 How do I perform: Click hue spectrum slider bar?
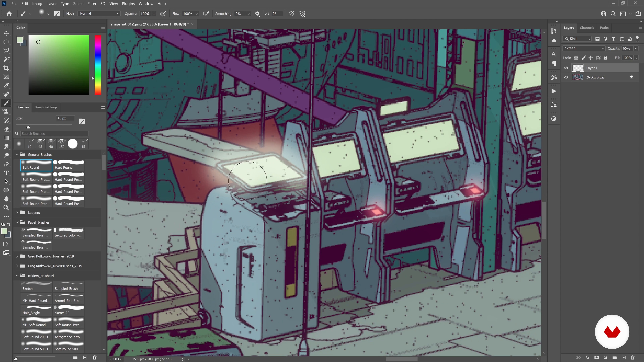pyautogui.click(x=98, y=65)
